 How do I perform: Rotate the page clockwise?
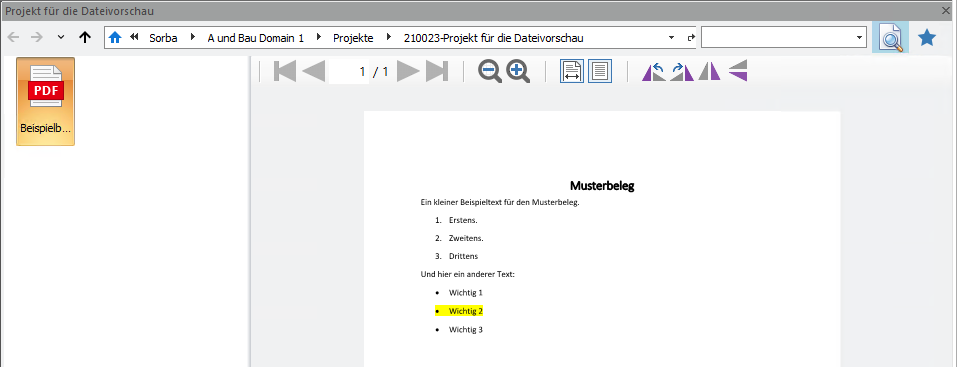[x=682, y=71]
